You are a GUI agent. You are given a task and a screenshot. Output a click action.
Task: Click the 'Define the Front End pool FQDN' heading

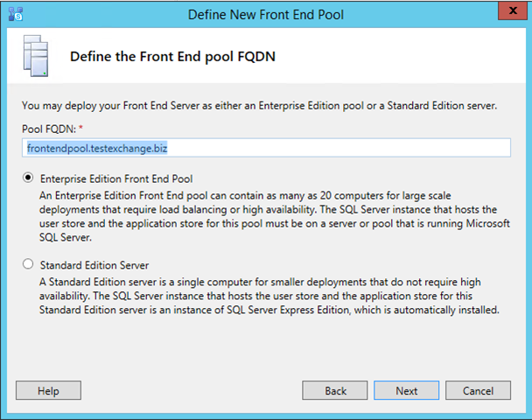(172, 56)
